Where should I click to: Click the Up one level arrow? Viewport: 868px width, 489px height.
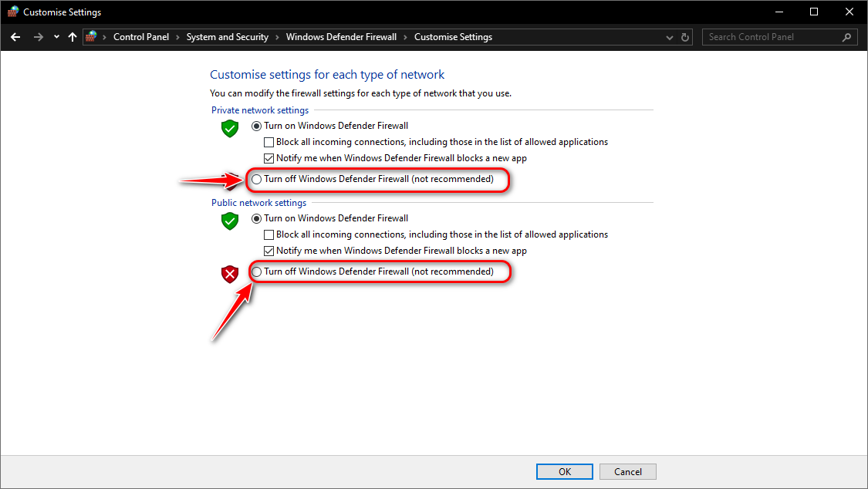point(72,36)
